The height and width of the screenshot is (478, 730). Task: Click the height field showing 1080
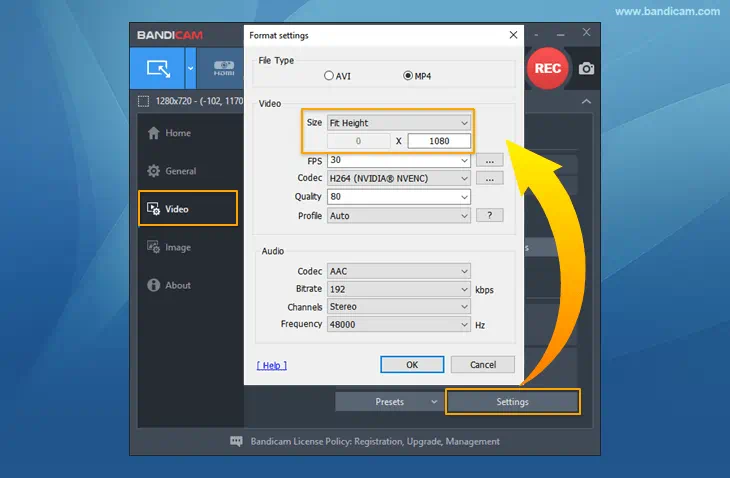tap(439, 141)
